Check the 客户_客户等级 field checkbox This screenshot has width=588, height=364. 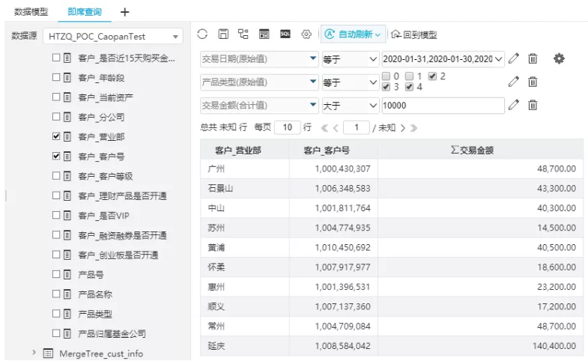pos(56,175)
